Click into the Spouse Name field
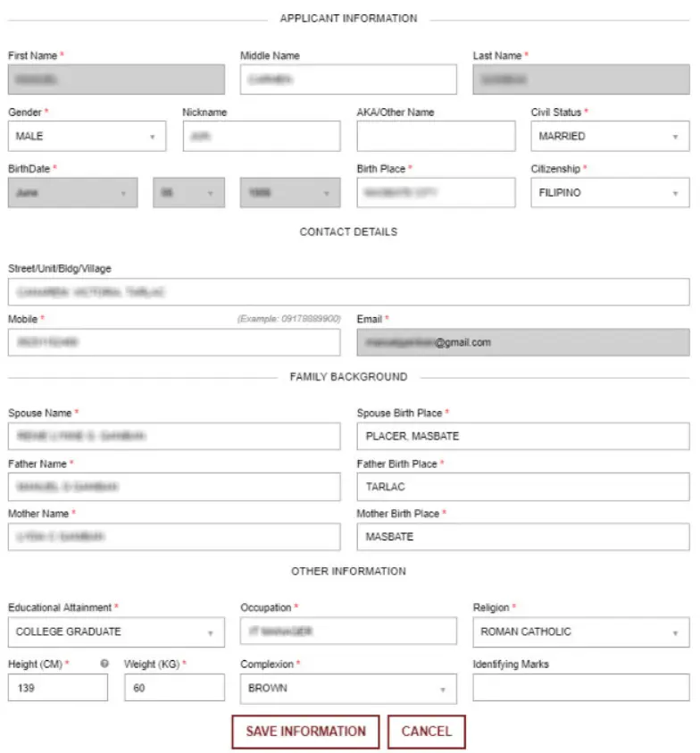Image resolution: width=700 pixels, height=753 pixels. point(174,436)
